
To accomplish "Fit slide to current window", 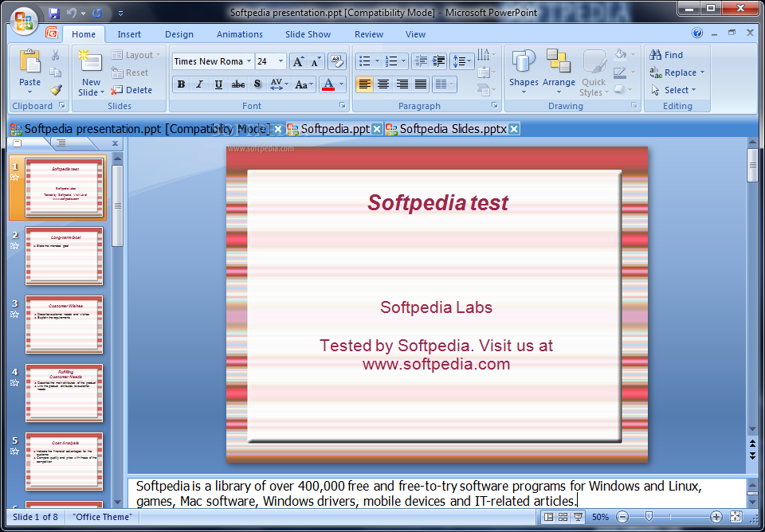I will [736, 517].
